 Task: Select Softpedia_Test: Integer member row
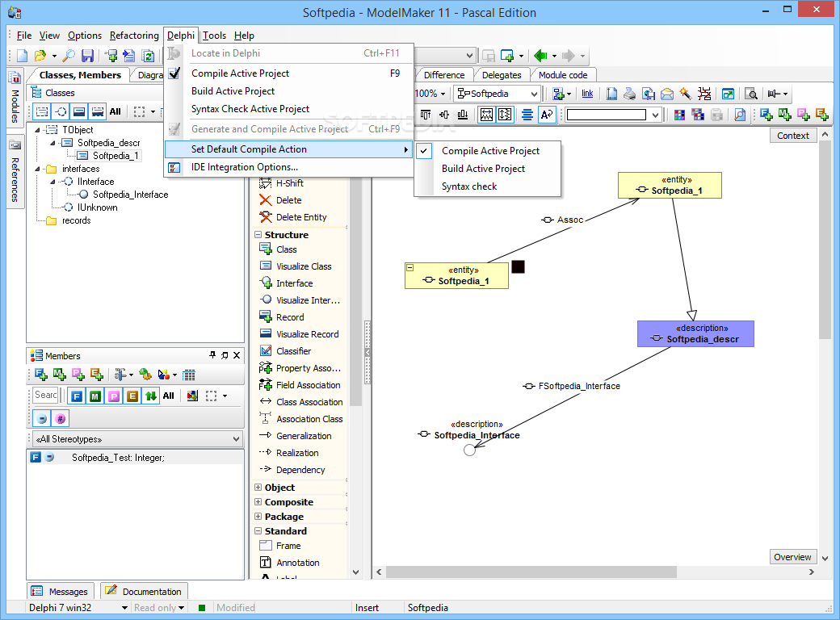point(136,457)
